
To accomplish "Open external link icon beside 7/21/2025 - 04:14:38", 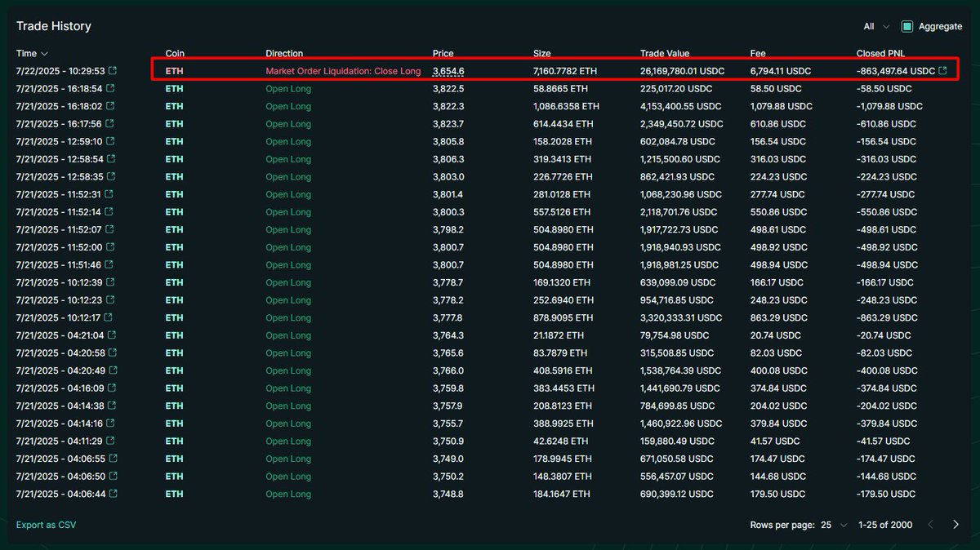I will click(x=111, y=406).
